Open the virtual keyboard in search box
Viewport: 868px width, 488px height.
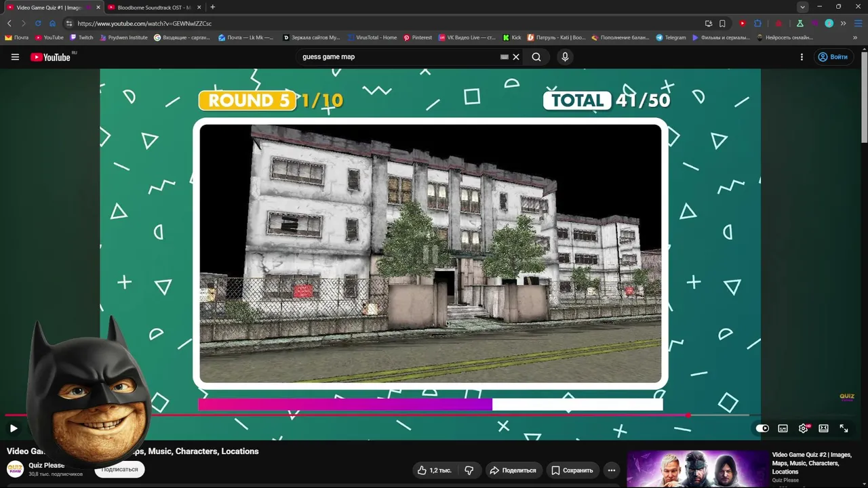pos(504,57)
